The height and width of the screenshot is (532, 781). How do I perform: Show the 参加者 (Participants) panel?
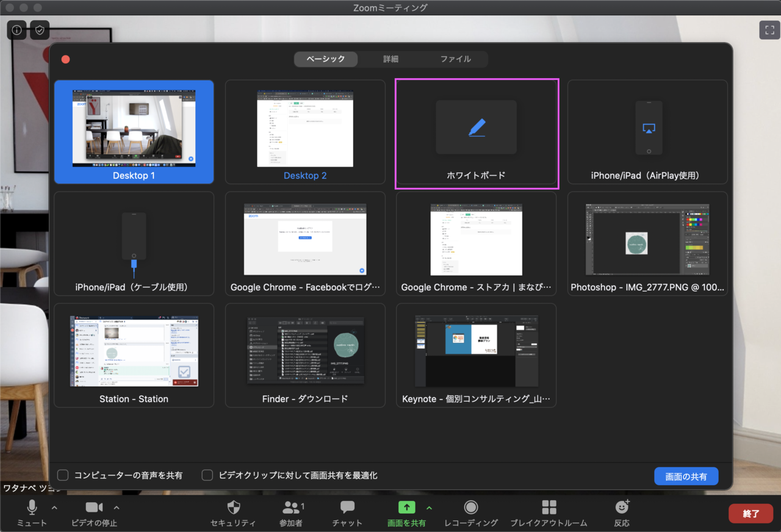[x=290, y=512]
